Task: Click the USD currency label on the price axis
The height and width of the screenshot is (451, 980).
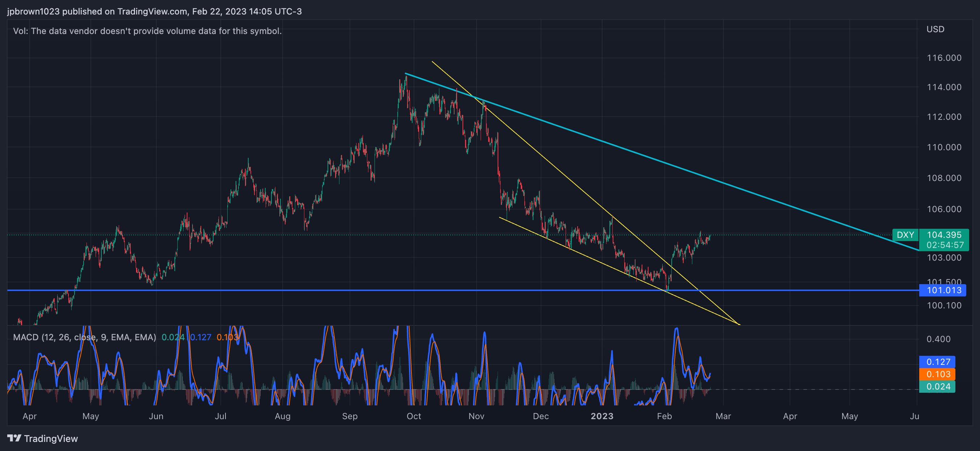Action: 935,29
